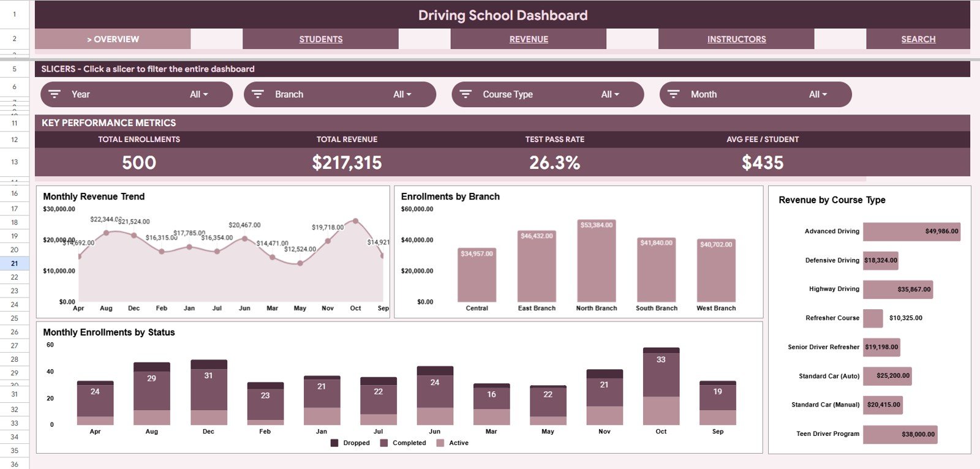The height and width of the screenshot is (469, 980).
Task: Click the $19,718.00 revenue data label
Action: [x=328, y=227]
